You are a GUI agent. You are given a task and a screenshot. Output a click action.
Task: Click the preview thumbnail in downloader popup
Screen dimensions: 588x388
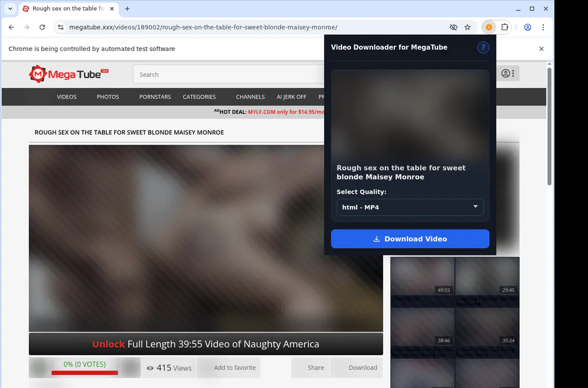pyautogui.click(x=410, y=114)
